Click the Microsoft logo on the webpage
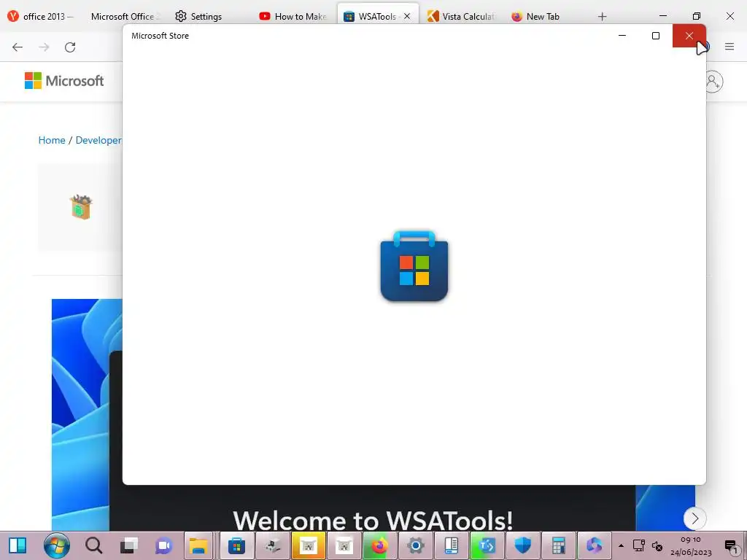 64,80
